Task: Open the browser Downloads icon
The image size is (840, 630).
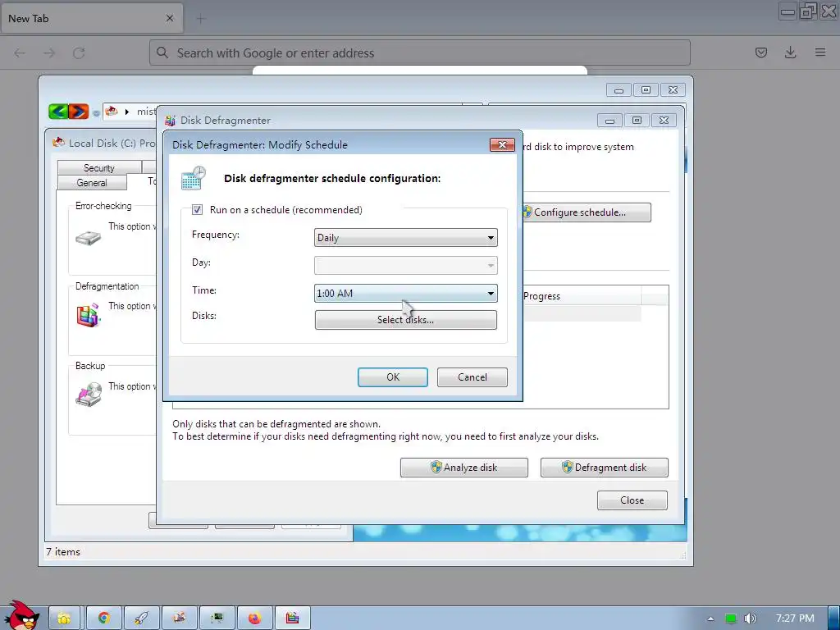Action: pos(790,52)
